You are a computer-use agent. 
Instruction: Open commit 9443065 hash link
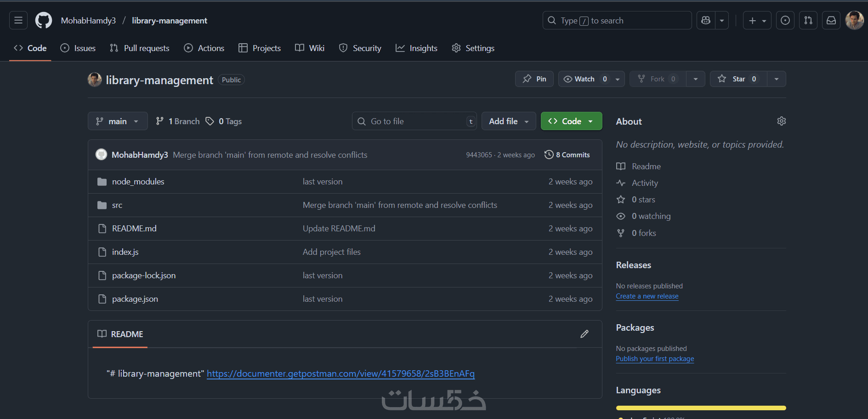479,155
